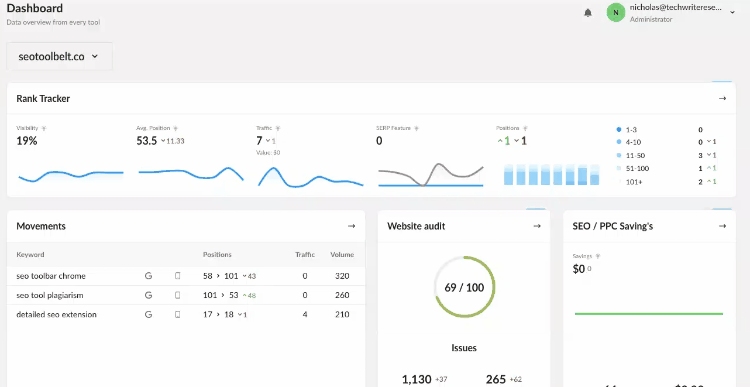Expand the account menu chevron

point(732,12)
